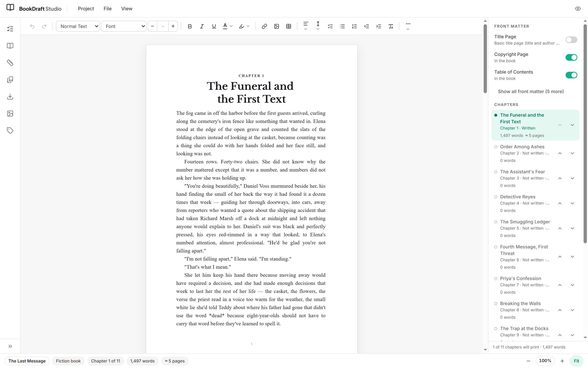The width and height of the screenshot is (588, 368).
Task: Open the book icon in left sidebar
Action: pyautogui.click(x=10, y=46)
